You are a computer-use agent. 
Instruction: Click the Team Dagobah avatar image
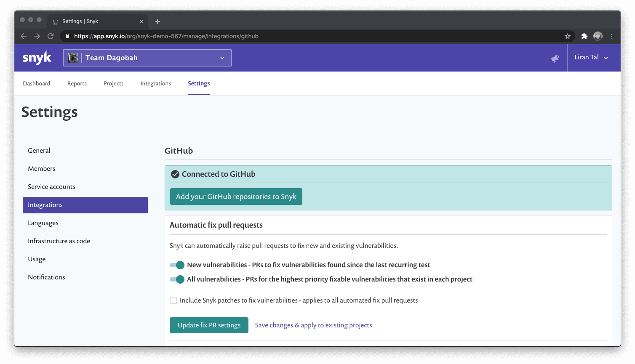(73, 58)
